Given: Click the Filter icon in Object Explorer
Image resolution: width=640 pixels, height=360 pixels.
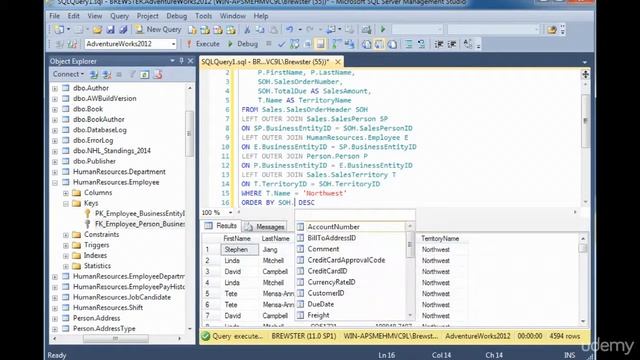Looking at the screenshot, I should tap(132, 74).
